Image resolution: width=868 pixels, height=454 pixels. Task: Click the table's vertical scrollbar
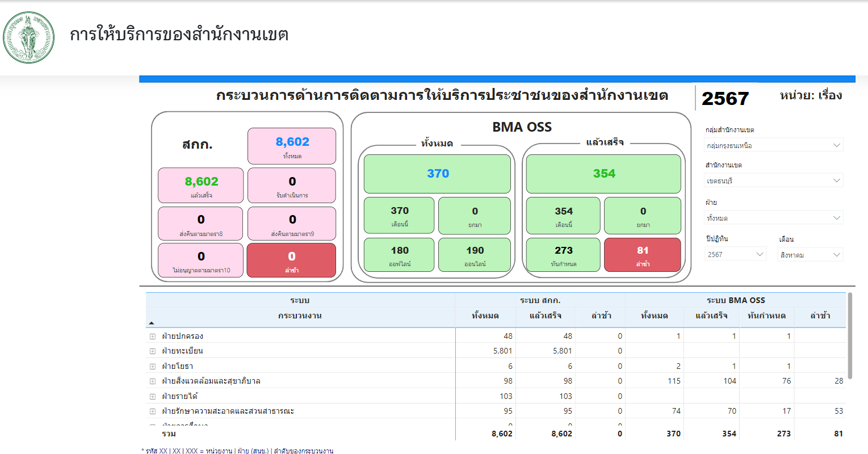pyautogui.click(x=850, y=336)
